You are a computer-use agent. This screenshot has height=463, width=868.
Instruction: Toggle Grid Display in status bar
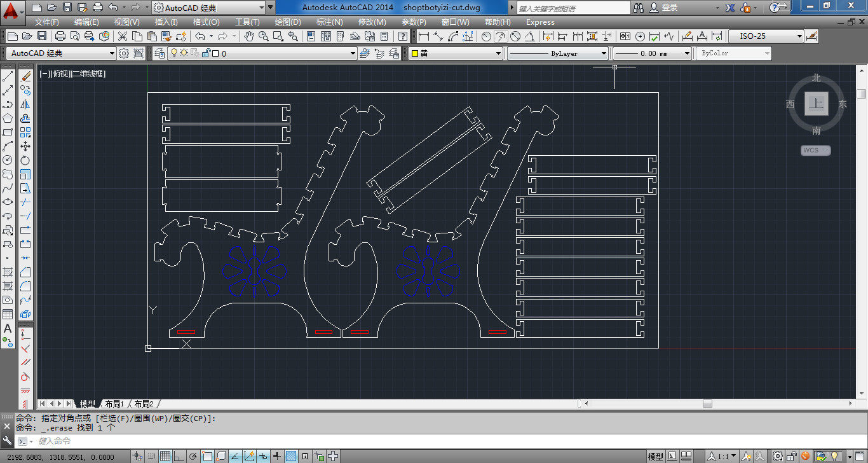pyautogui.click(x=165, y=456)
